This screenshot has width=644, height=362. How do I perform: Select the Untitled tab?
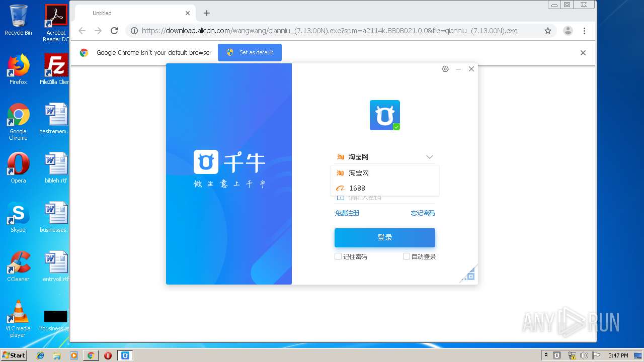pos(135,13)
